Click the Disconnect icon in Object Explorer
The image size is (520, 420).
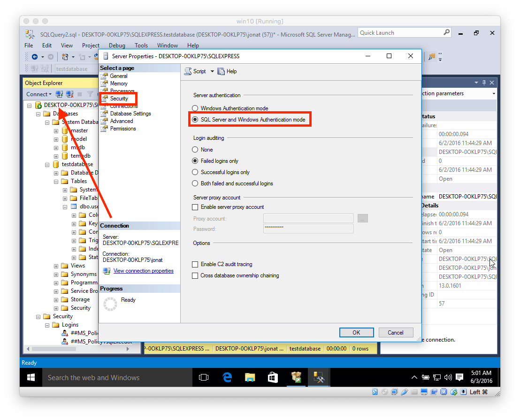[x=69, y=94]
